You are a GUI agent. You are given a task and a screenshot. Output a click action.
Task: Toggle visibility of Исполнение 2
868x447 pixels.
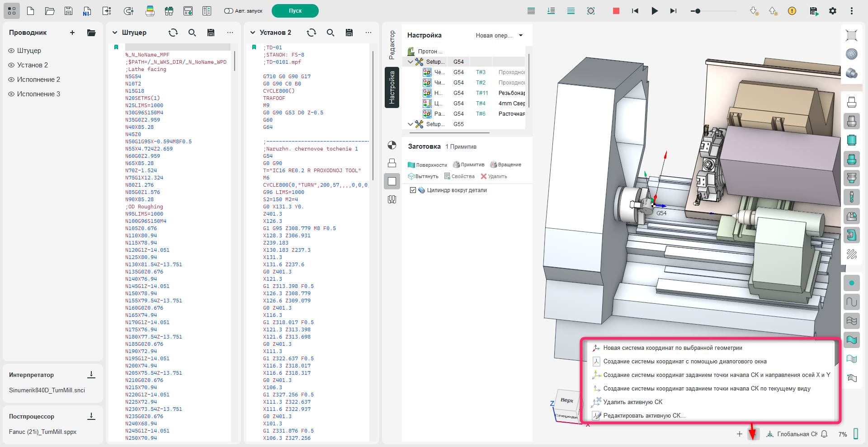(11, 80)
